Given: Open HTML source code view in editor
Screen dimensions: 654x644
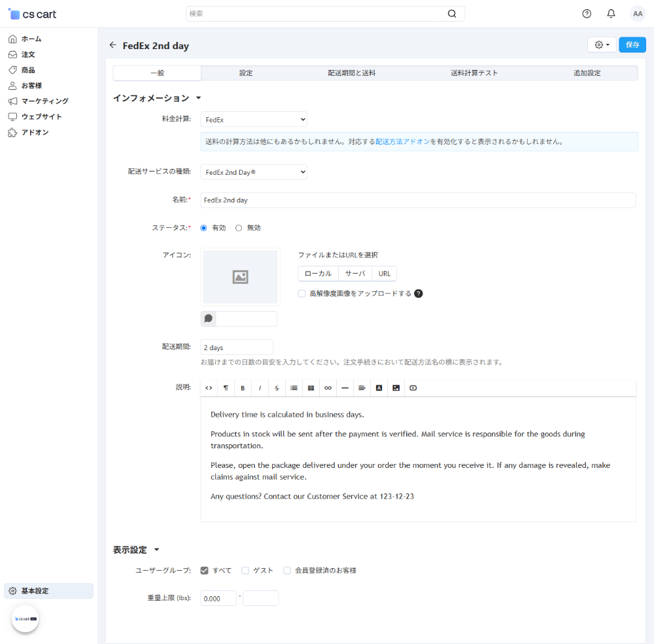Looking at the screenshot, I should (209, 388).
